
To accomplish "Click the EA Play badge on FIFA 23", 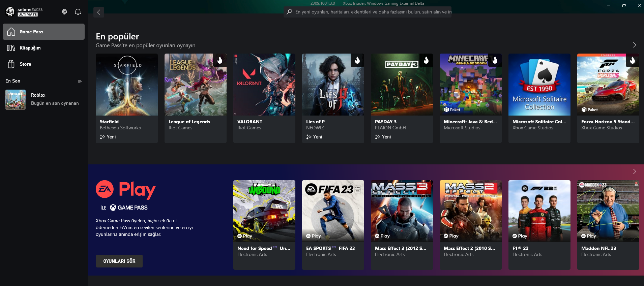I will [x=314, y=236].
